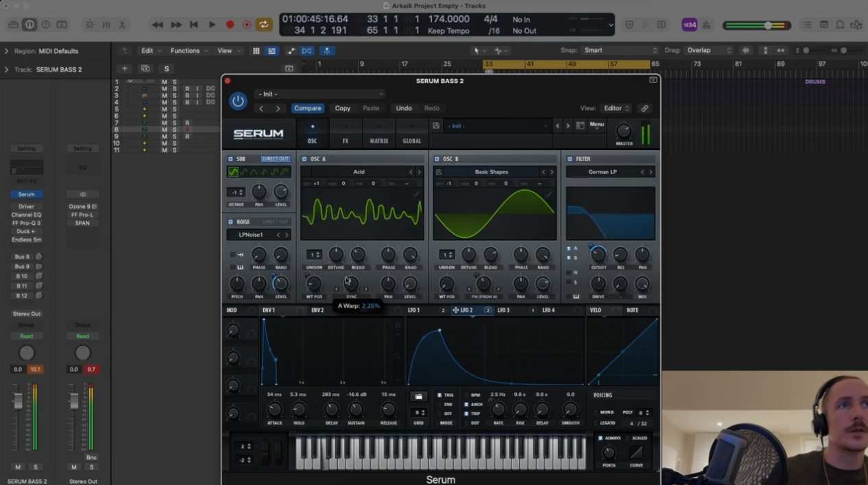Click the Rewind transport button

(x=158, y=25)
